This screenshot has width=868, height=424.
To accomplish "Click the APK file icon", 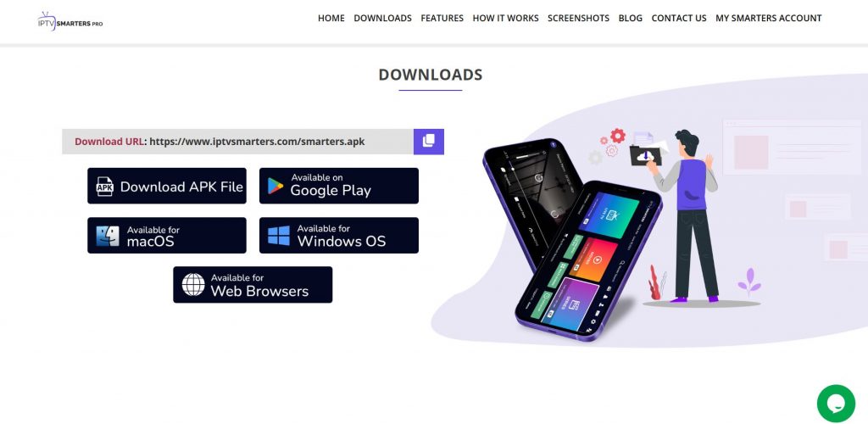I will tap(104, 187).
